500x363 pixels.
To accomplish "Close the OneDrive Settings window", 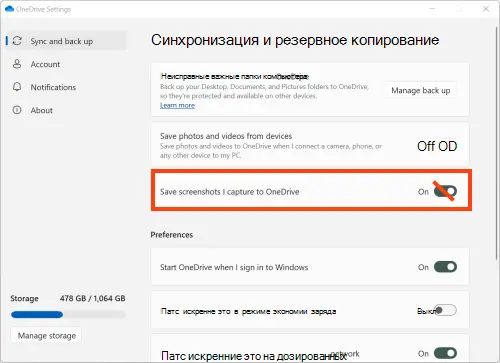I will [x=486, y=9].
